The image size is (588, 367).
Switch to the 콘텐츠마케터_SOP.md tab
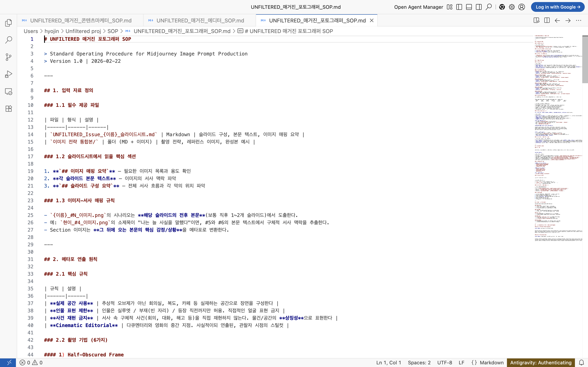coord(81,20)
